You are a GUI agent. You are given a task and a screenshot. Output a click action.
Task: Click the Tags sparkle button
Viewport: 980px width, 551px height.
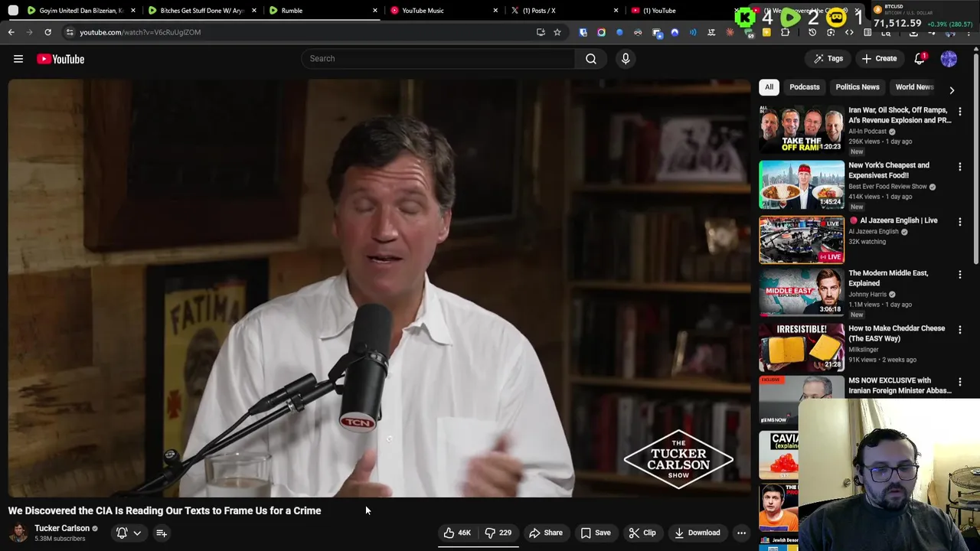[x=828, y=59]
